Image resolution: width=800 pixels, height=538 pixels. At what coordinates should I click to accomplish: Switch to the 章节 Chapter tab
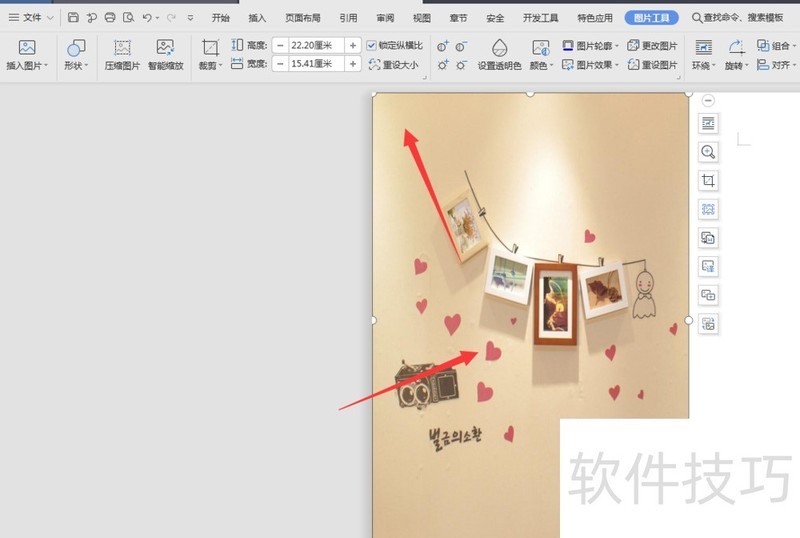458,18
